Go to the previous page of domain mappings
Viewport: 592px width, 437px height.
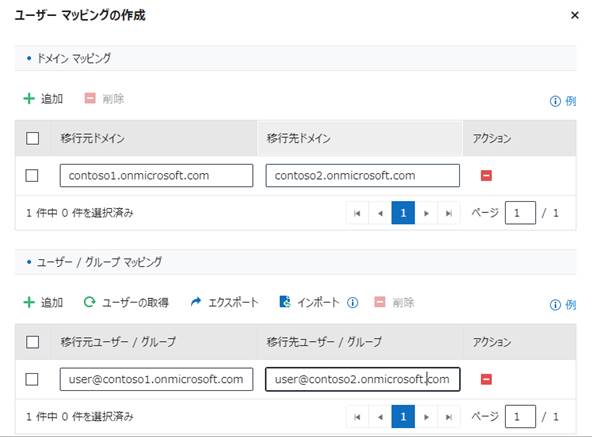(380, 213)
